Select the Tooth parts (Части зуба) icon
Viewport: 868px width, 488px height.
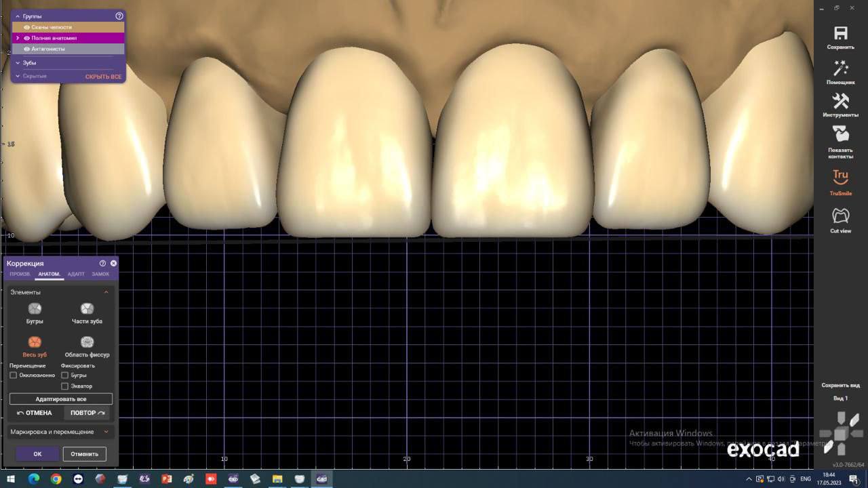[x=87, y=309]
